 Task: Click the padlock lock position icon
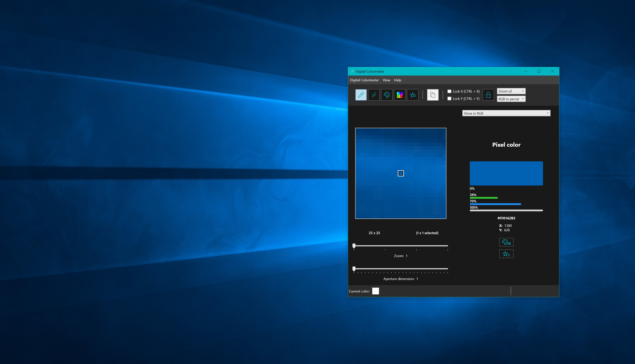[x=488, y=95]
